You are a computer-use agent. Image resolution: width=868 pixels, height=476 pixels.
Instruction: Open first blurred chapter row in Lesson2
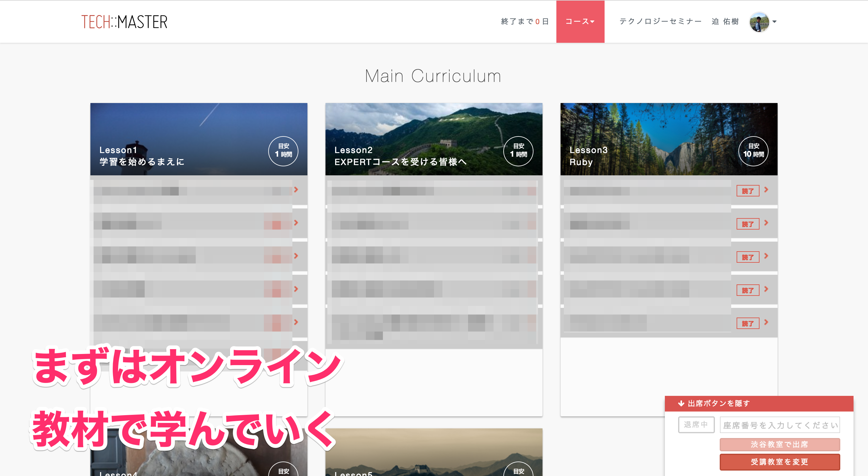pos(434,191)
